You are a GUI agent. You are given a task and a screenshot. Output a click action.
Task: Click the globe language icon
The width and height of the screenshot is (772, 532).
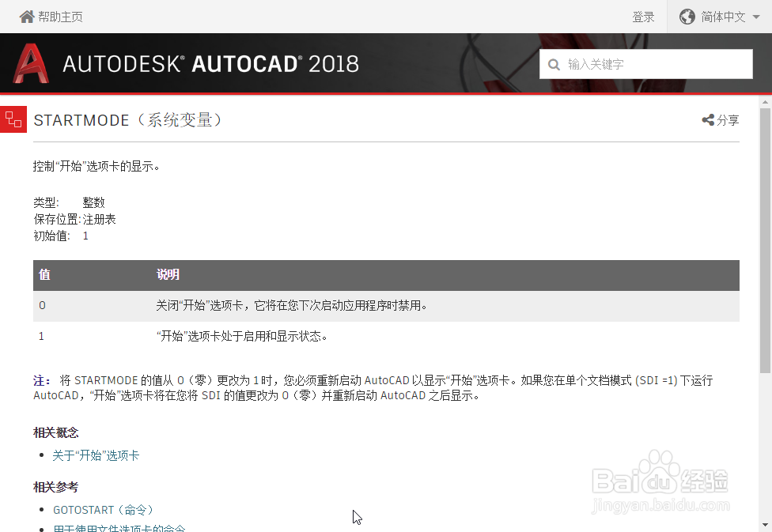click(687, 17)
